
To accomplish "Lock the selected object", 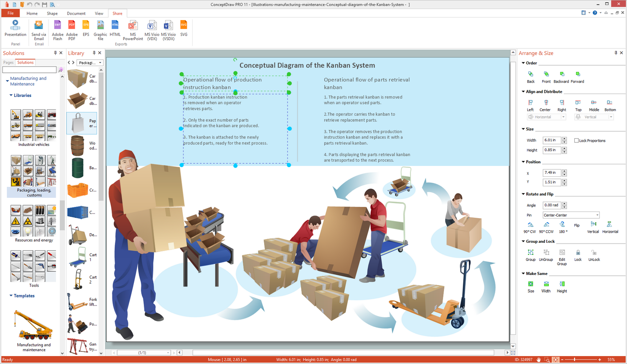I will (x=578, y=255).
